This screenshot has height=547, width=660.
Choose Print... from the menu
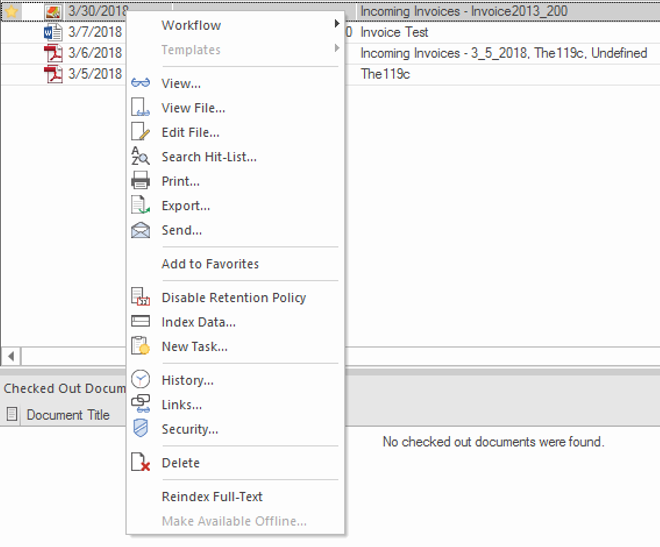point(235,181)
